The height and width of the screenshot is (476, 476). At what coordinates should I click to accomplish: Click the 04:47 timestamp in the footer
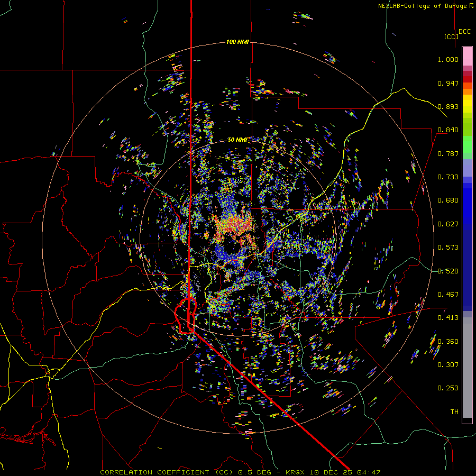368,472
